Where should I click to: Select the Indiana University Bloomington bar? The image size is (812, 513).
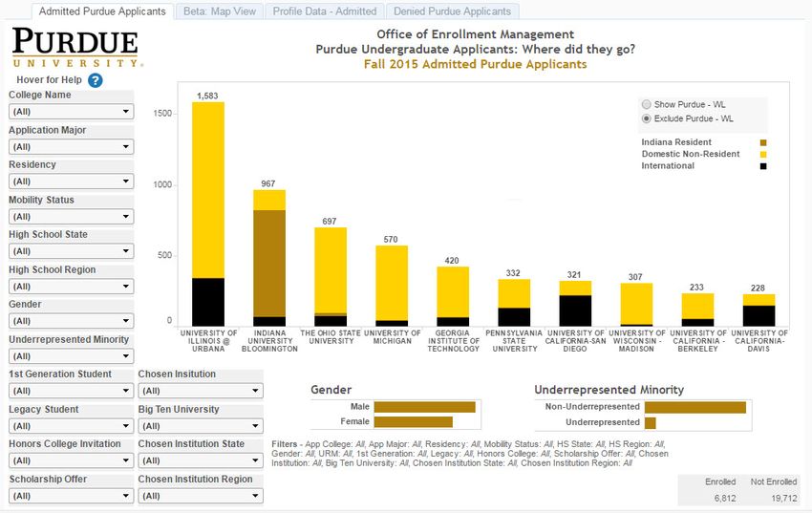coord(269,258)
